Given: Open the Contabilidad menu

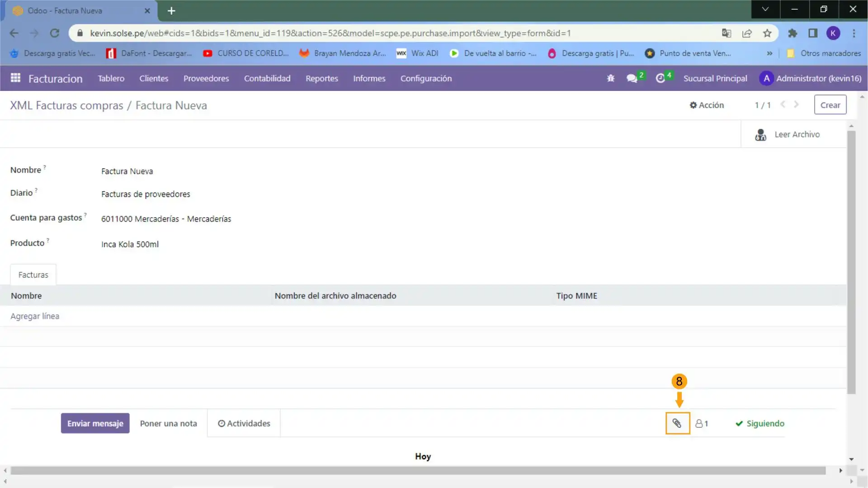Looking at the screenshot, I should pyautogui.click(x=267, y=78).
